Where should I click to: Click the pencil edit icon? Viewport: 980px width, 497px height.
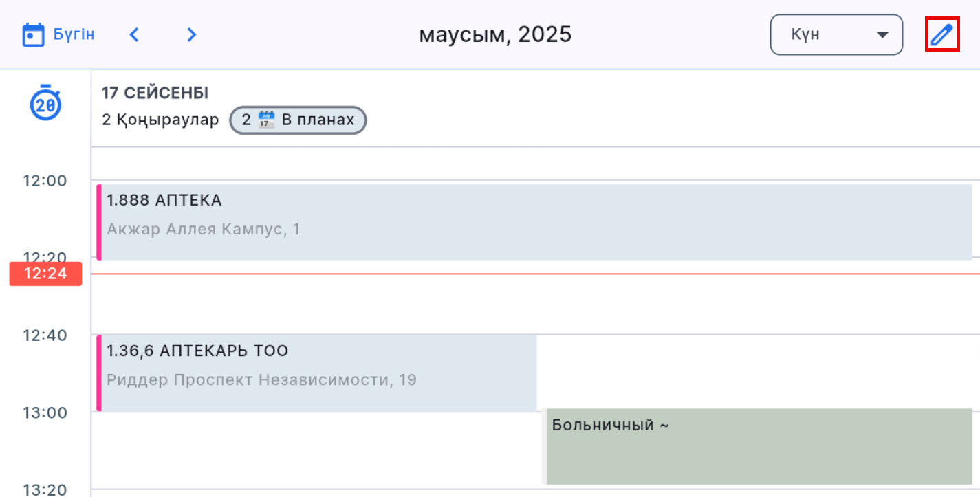point(942,34)
